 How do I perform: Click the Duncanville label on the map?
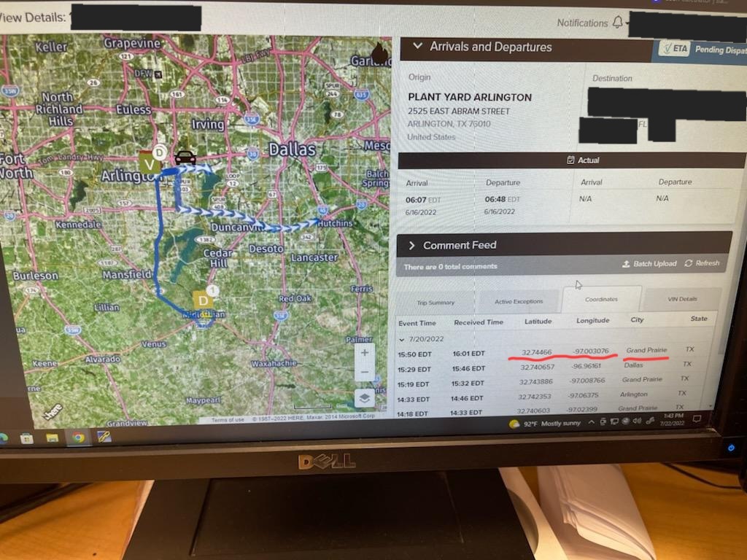pyautogui.click(x=237, y=227)
